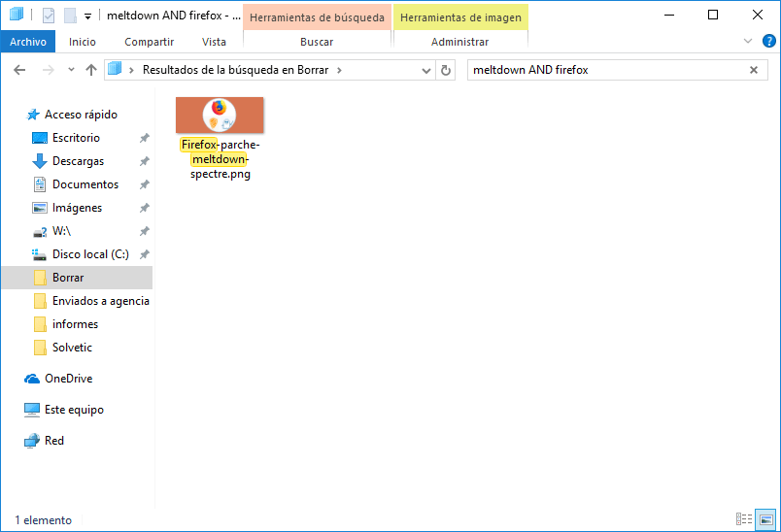Viewport: 781px width, 532px height.
Task: Click the address bar path Resultados de la búsqueda
Action: (x=236, y=70)
